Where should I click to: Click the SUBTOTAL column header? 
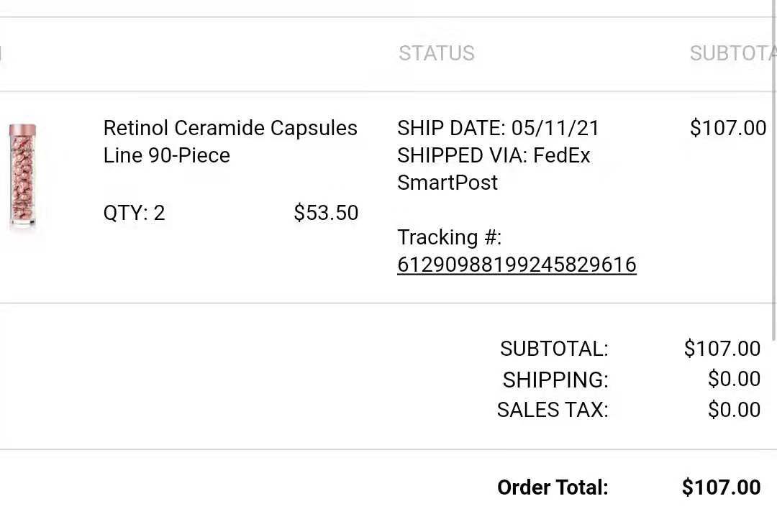(x=733, y=53)
